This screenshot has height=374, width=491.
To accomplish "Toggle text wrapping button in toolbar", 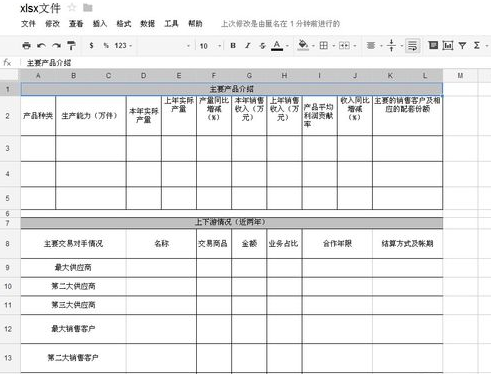I will [x=412, y=46].
